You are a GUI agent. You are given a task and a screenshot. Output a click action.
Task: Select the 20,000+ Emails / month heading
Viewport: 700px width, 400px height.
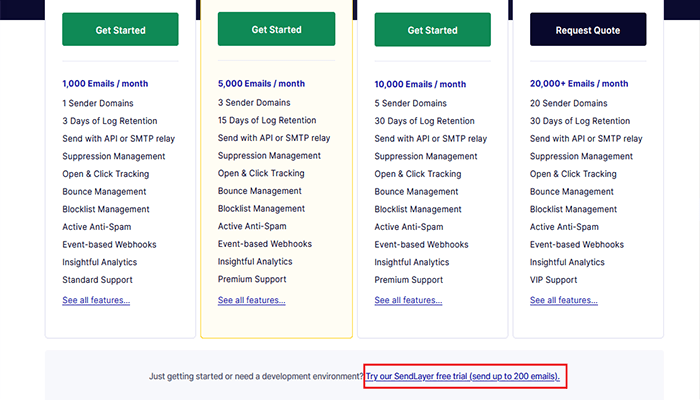pyautogui.click(x=579, y=84)
